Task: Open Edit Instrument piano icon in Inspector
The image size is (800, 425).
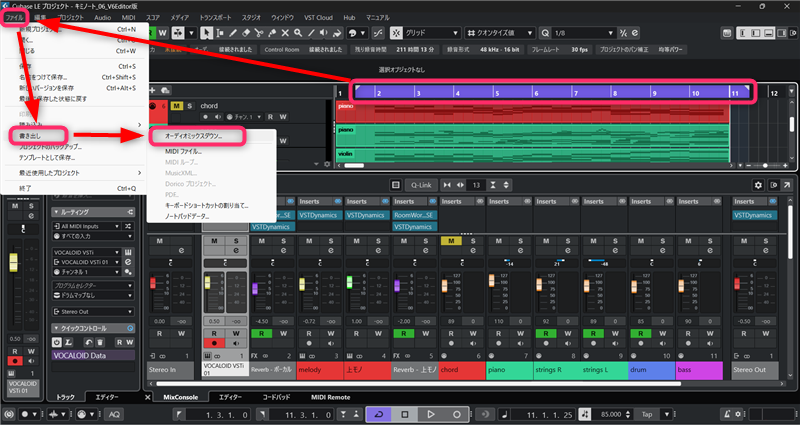Action: pyautogui.click(x=128, y=253)
